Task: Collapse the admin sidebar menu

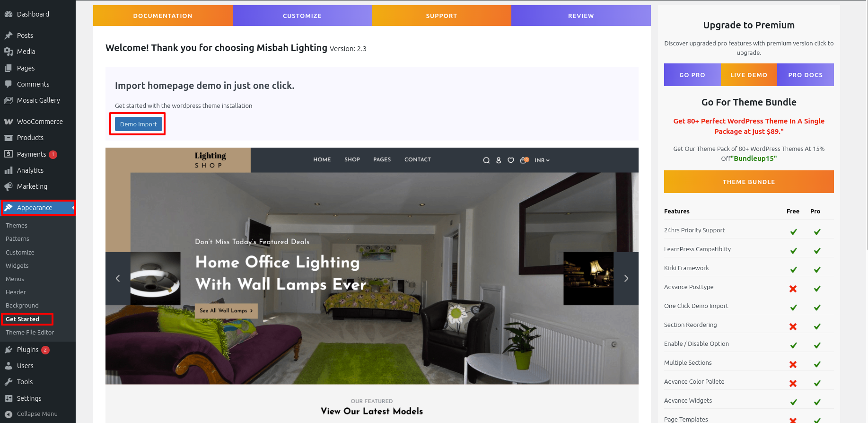Action: (x=32, y=414)
